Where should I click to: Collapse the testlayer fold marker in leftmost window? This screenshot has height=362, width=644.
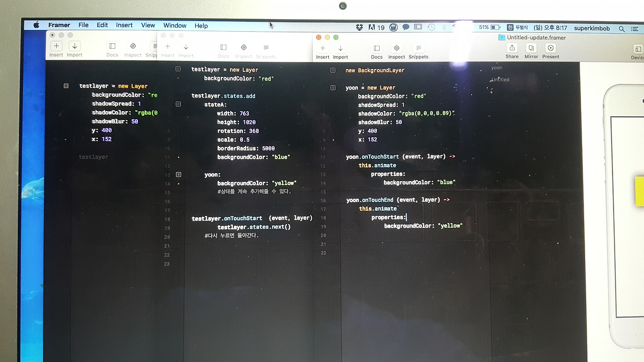pos(66,86)
